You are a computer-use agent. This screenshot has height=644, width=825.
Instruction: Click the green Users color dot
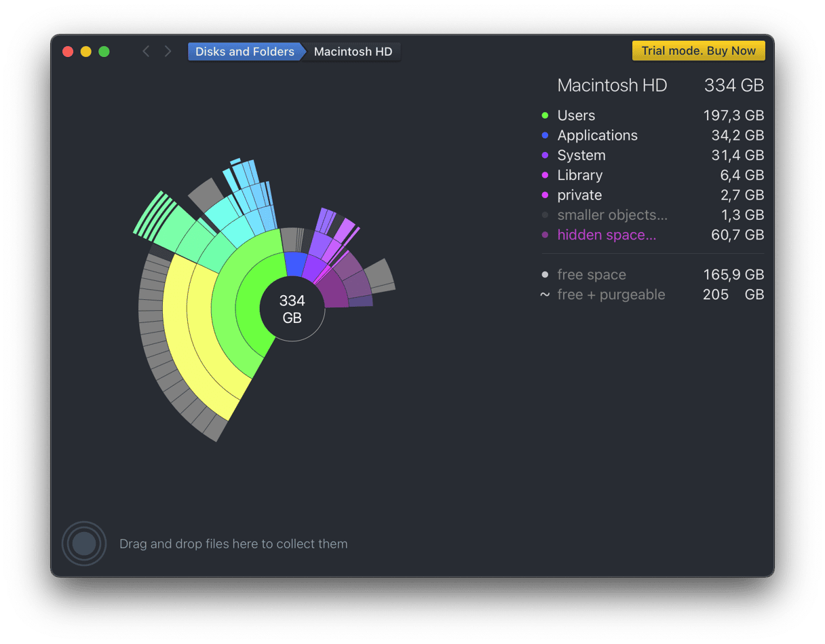coord(545,116)
